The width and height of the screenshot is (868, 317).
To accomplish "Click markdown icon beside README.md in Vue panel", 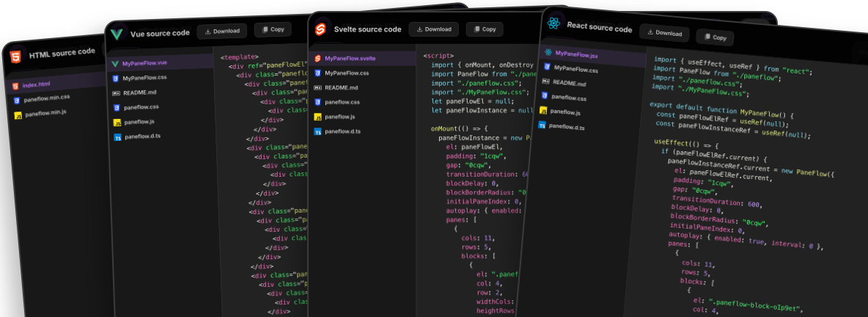I will [x=116, y=93].
